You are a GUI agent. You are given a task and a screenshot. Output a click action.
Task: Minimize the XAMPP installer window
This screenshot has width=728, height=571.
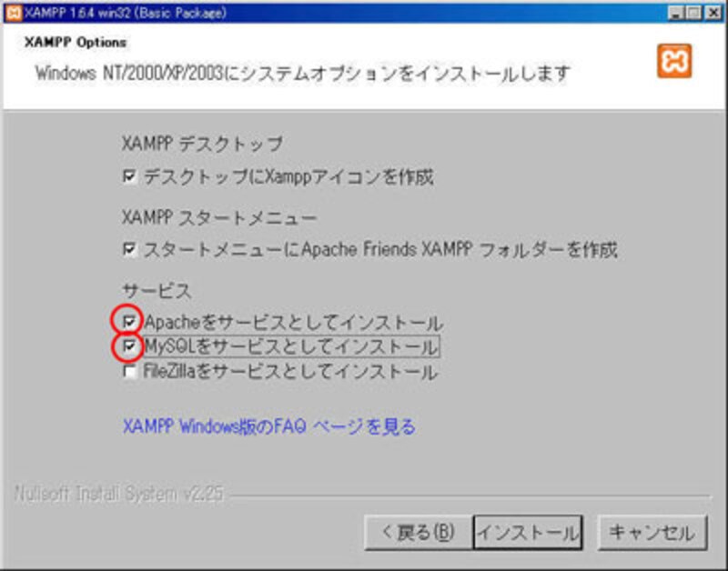pyautogui.click(x=675, y=13)
